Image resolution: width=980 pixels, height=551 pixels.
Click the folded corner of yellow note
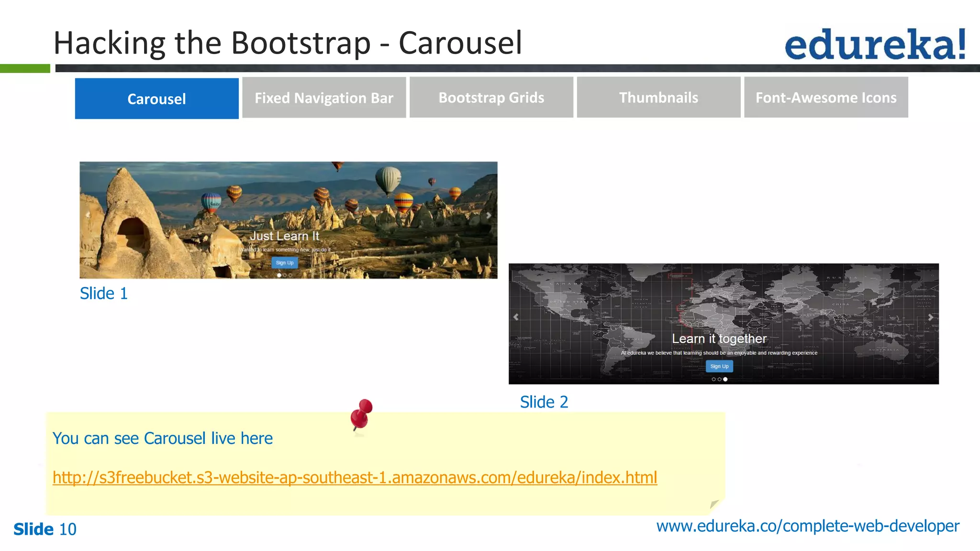tap(715, 505)
